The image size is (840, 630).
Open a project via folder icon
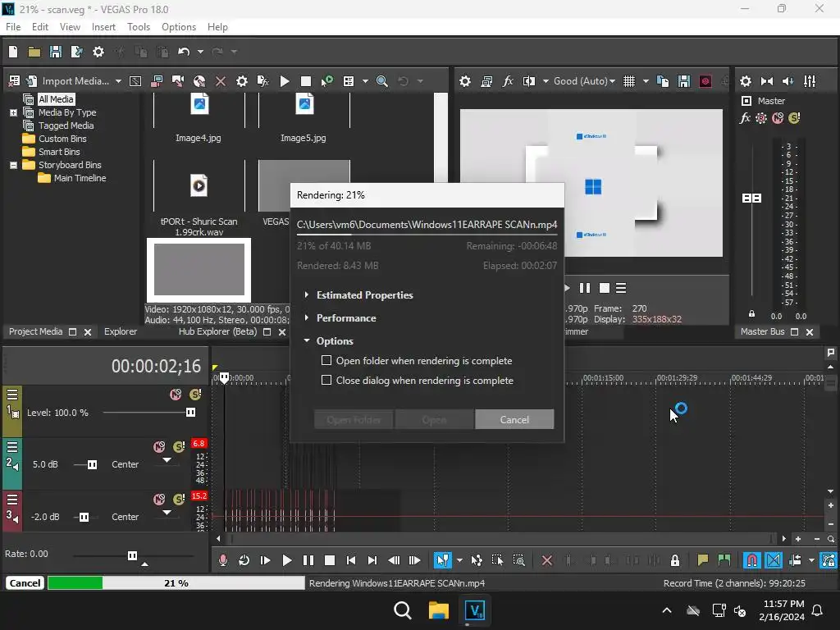(x=34, y=52)
